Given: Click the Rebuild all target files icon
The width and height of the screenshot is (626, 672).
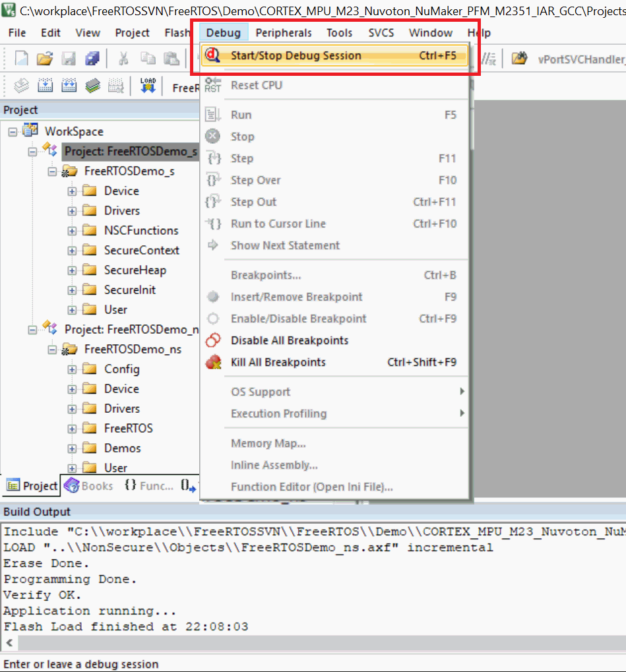Looking at the screenshot, I should pyautogui.click(x=68, y=84).
